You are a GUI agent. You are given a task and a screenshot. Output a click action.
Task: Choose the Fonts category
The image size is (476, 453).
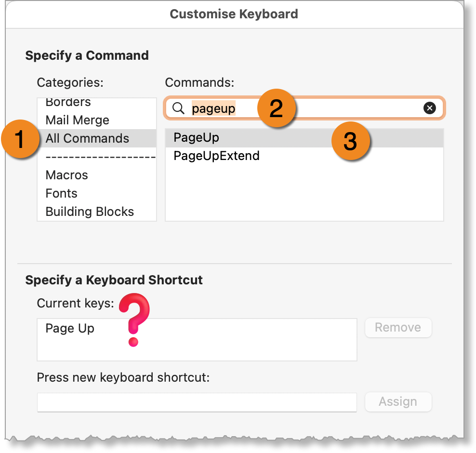click(97, 193)
